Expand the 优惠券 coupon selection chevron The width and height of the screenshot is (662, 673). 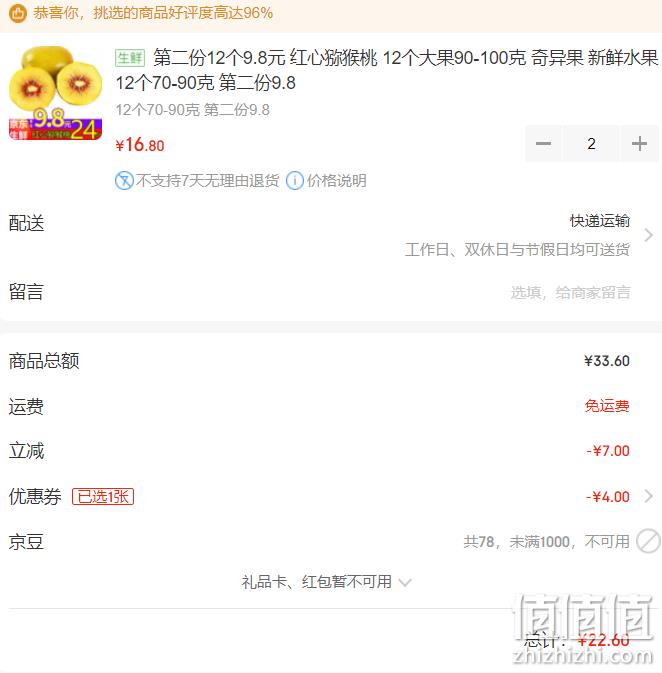pyautogui.click(x=649, y=496)
